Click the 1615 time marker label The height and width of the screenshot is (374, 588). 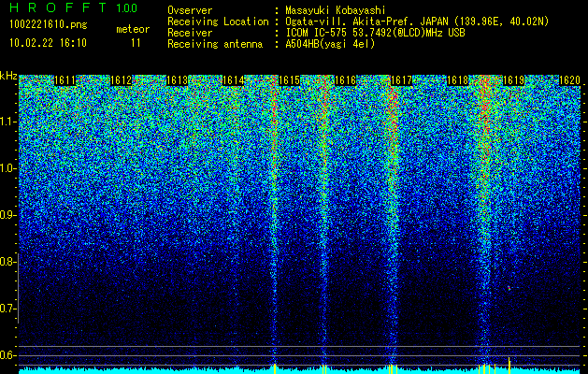click(290, 80)
